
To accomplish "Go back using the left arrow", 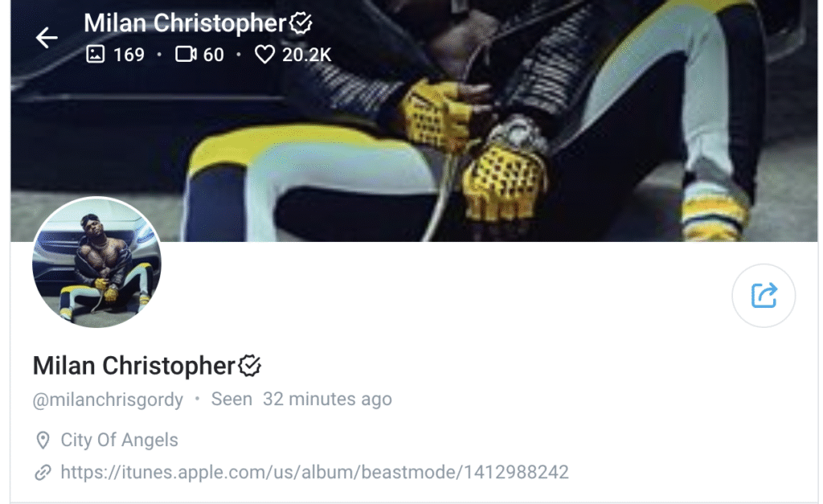I will (x=46, y=38).
